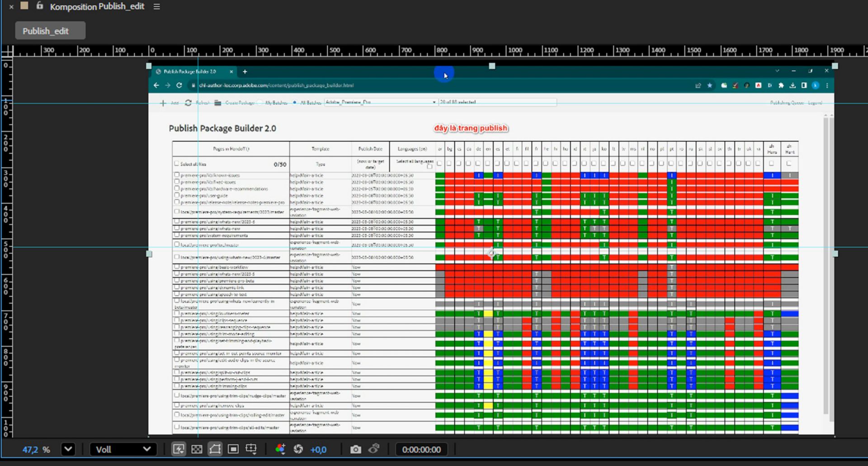This screenshot has height=466, width=868.
Task: Click the composition label color swatch
Action: 24,6
